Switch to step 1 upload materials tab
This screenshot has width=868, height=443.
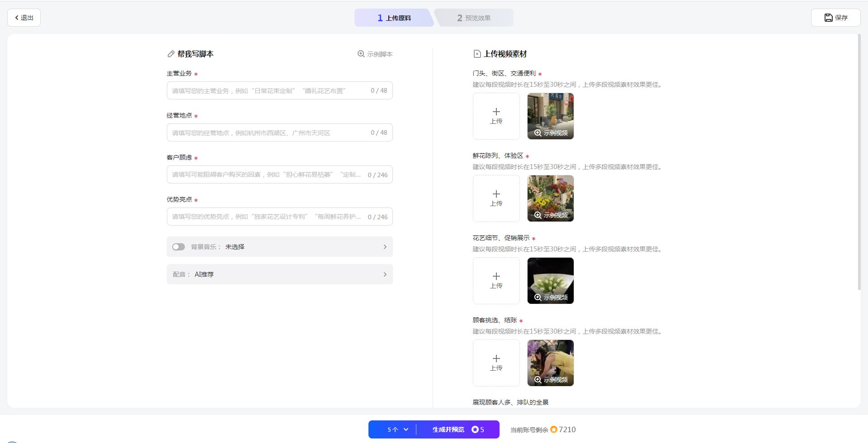click(394, 18)
